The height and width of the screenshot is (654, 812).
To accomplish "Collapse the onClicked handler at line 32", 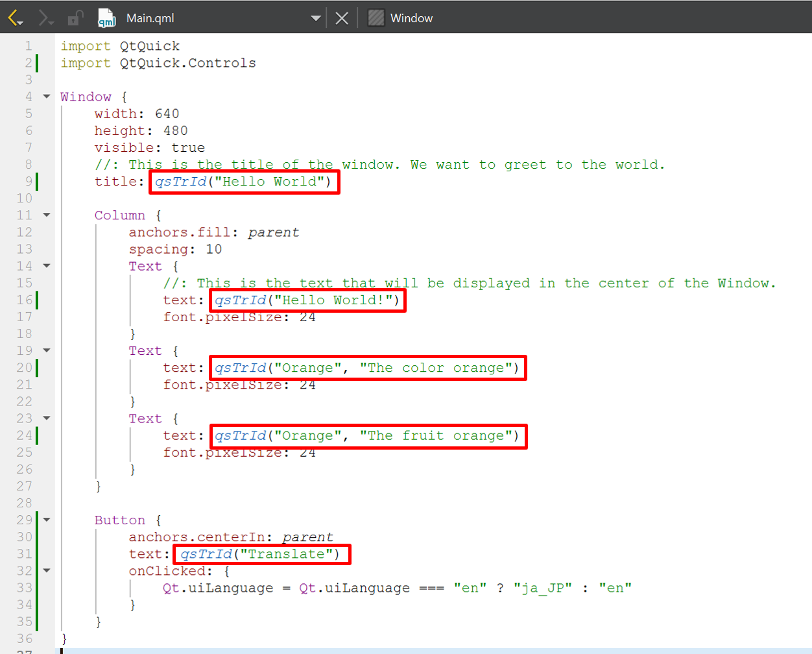I will (47, 571).
